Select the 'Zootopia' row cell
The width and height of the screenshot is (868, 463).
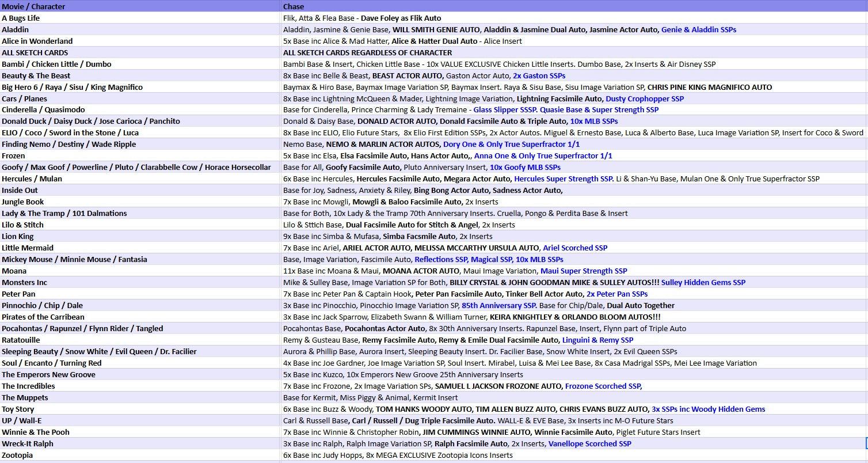pos(17,455)
